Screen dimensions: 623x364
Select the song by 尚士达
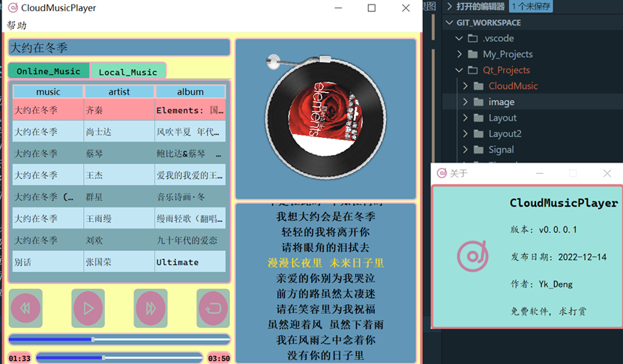point(119,131)
